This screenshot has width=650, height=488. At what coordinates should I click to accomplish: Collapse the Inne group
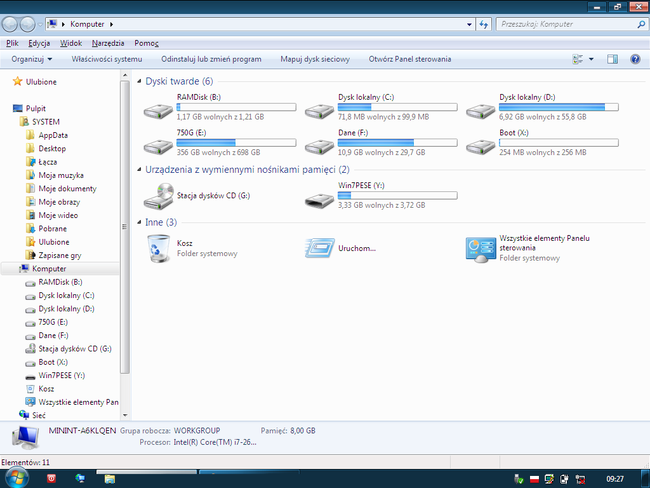tap(139, 222)
